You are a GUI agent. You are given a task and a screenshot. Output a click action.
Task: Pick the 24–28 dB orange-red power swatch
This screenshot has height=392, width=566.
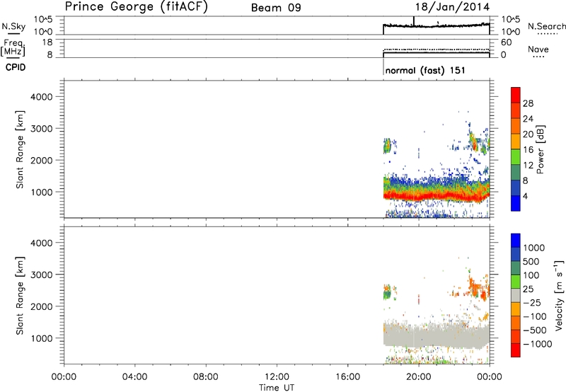click(x=516, y=110)
